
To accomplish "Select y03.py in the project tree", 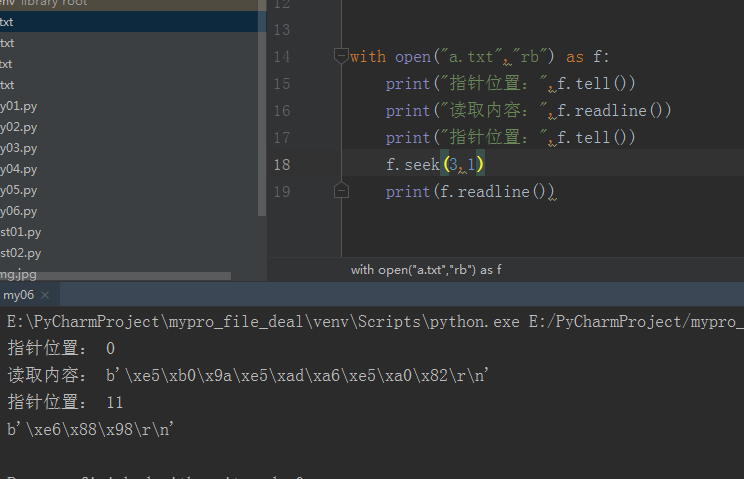I will pyautogui.click(x=19, y=148).
